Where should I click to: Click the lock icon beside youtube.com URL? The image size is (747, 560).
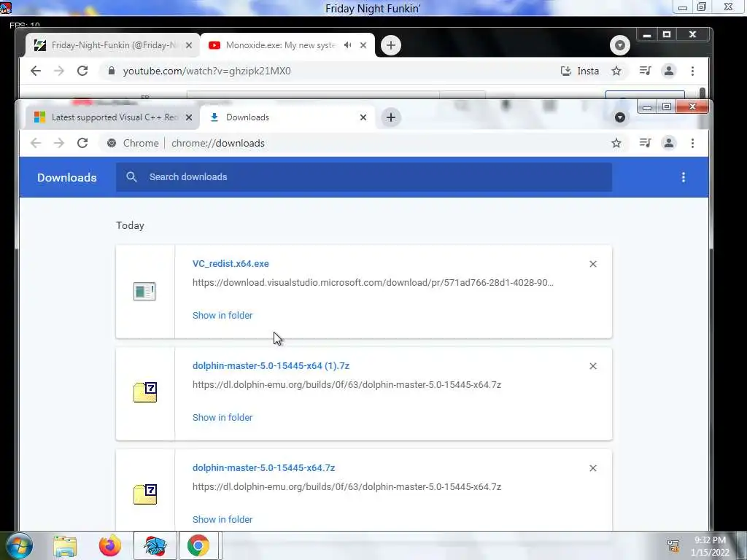tap(112, 71)
